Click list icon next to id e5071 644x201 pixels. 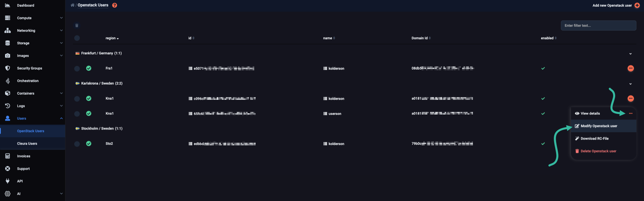(191, 68)
